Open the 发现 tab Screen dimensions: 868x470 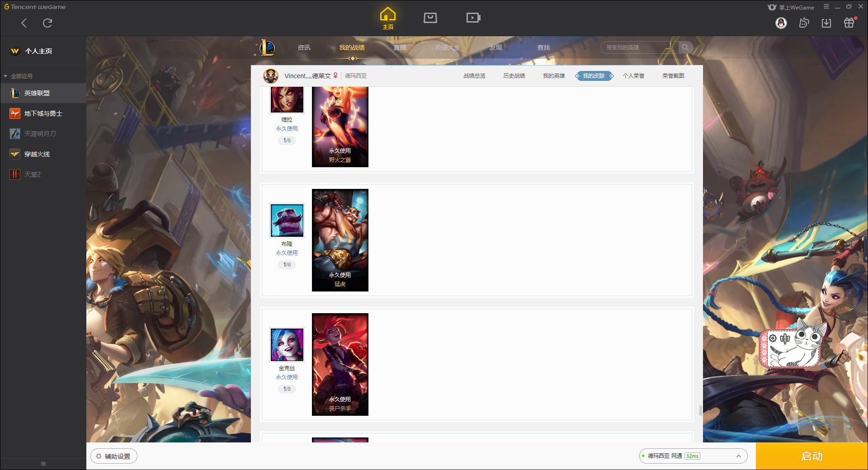click(495, 47)
